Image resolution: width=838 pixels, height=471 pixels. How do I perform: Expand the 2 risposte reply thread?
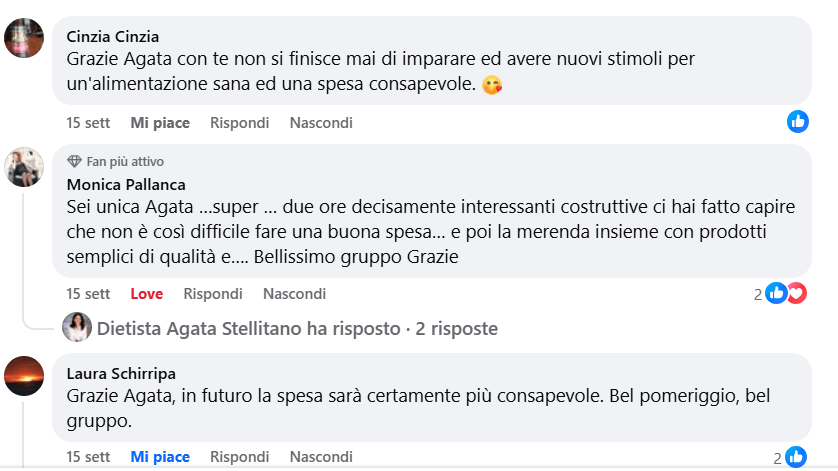(457, 328)
